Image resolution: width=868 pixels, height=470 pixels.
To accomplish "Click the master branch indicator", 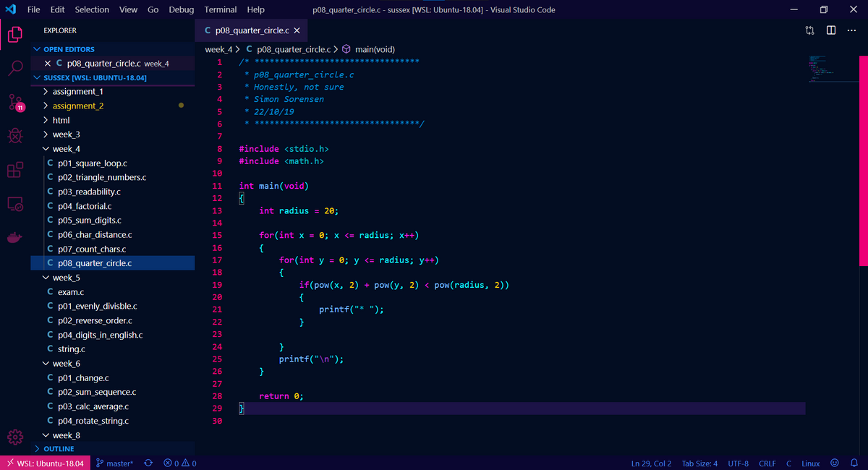I will pos(114,463).
